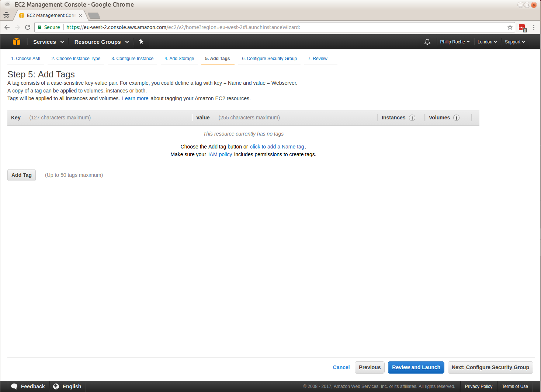Go to step 2. Choose Instance Type
The width and height of the screenshot is (541, 392).
click(x=76, y=59)
